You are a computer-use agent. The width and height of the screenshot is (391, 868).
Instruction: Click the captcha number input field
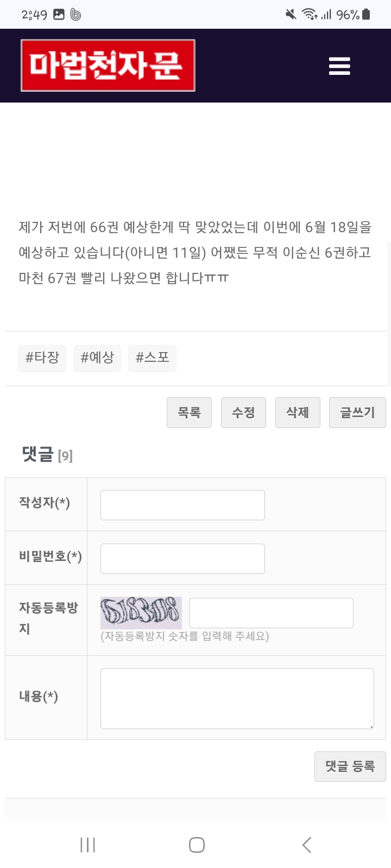(271, 613)
